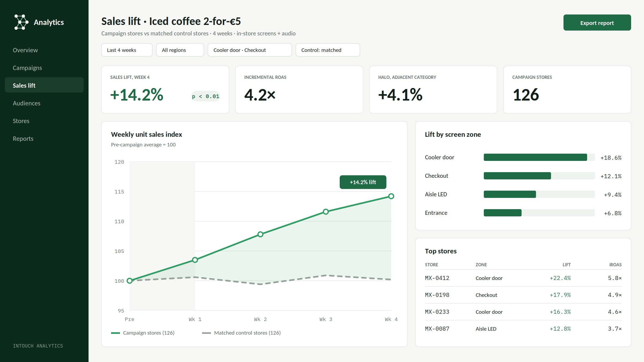
Task: Click the +4.1% halo value
Action: coord(400,95)
